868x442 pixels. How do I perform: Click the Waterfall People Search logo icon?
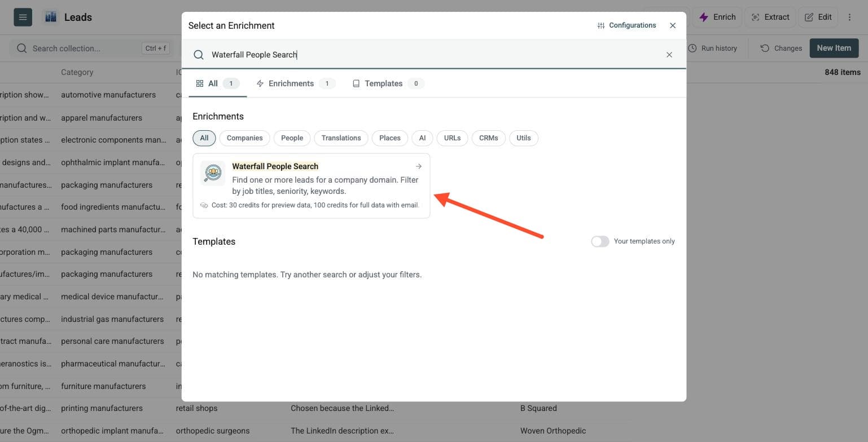213,173
